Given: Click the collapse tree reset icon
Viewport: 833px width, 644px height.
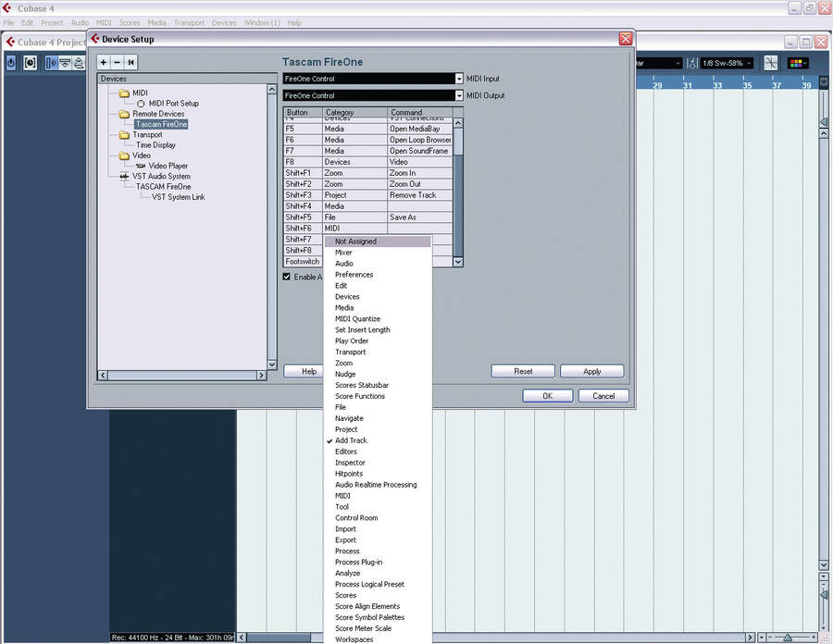Looking at the screenshot, I should tap(131, 63).
